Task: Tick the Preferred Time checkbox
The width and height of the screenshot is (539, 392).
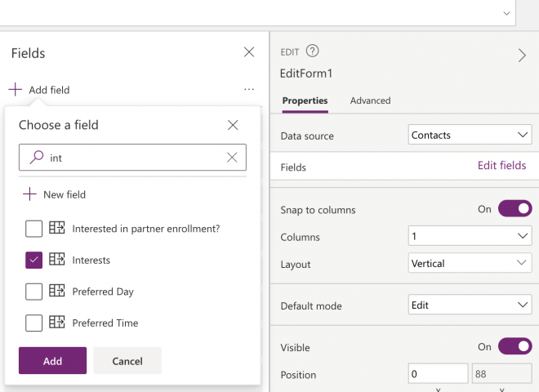Action: (x=33, y=323)
